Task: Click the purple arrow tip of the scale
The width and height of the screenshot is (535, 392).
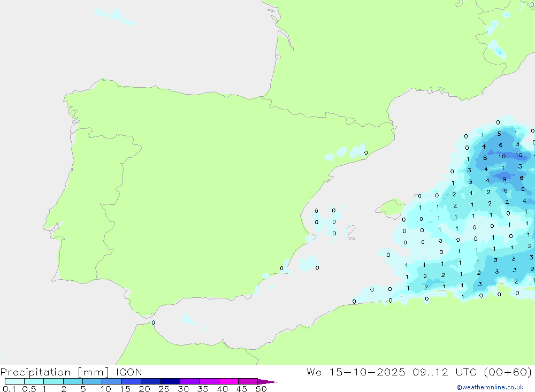Action: (x=267, y=382)
